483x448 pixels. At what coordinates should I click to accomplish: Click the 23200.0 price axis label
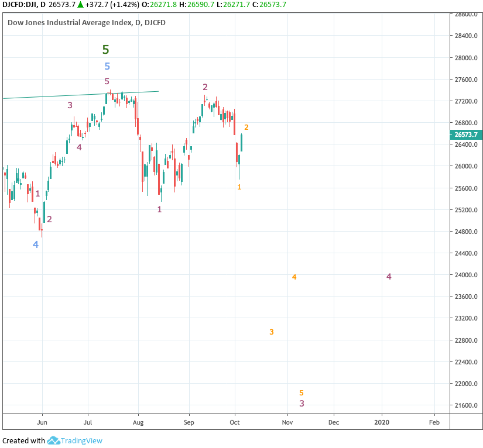(467, 318)
